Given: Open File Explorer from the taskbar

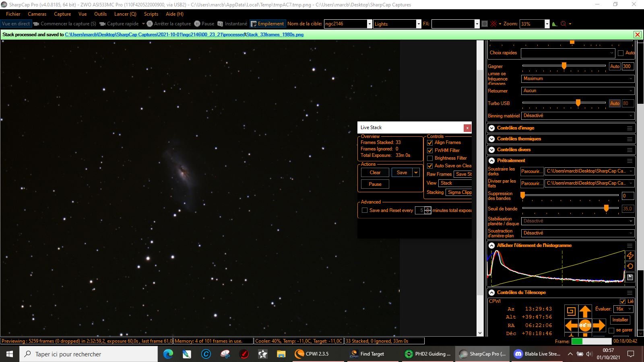Looking at the screenshot, I should click(281, 354).
